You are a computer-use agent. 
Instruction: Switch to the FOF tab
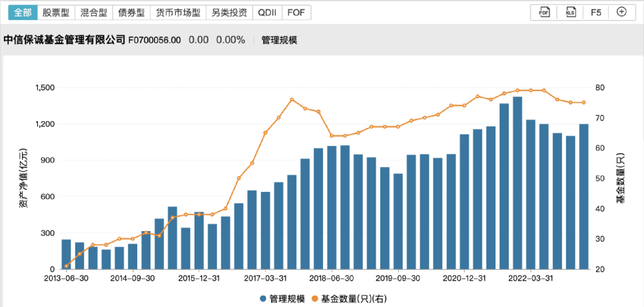click(x=296, y=12)
